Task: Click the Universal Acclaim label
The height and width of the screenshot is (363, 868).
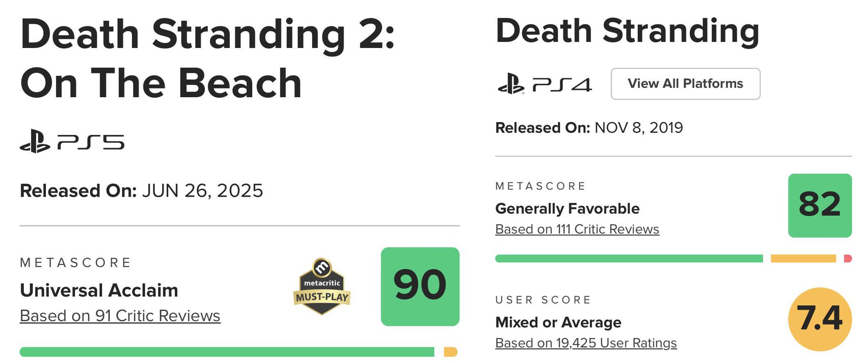Action: (99, 291)
